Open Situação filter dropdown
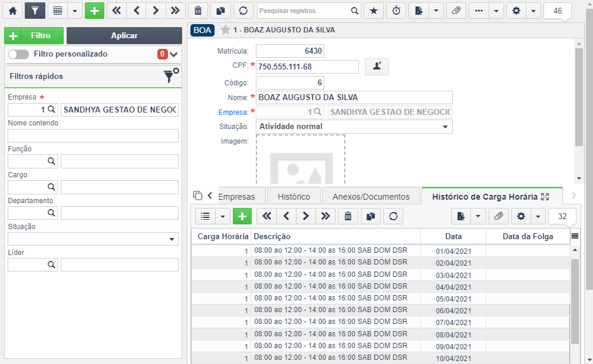 93,239
